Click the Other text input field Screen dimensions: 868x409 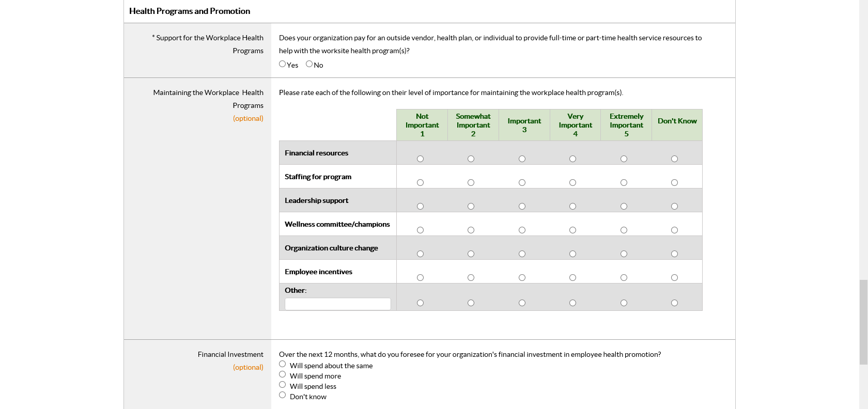coord(337,304)
